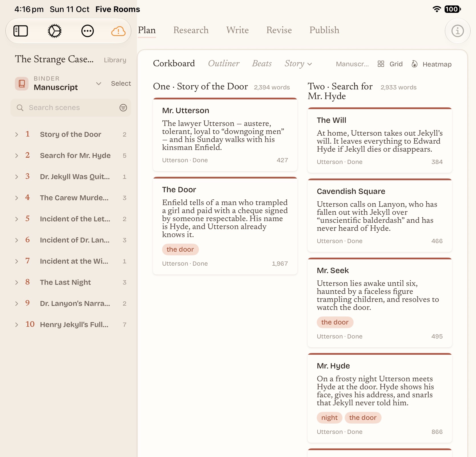
Task: Select Incident at the Wi... chapter row
Action: click(x=71, y=261)
